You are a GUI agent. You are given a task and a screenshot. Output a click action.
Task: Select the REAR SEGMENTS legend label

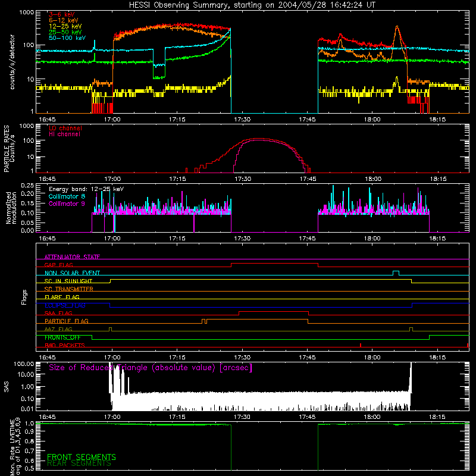pos(79,463)
